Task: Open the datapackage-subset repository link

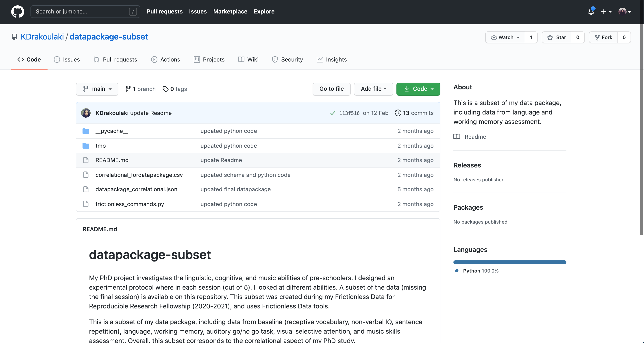Action: 109,37
